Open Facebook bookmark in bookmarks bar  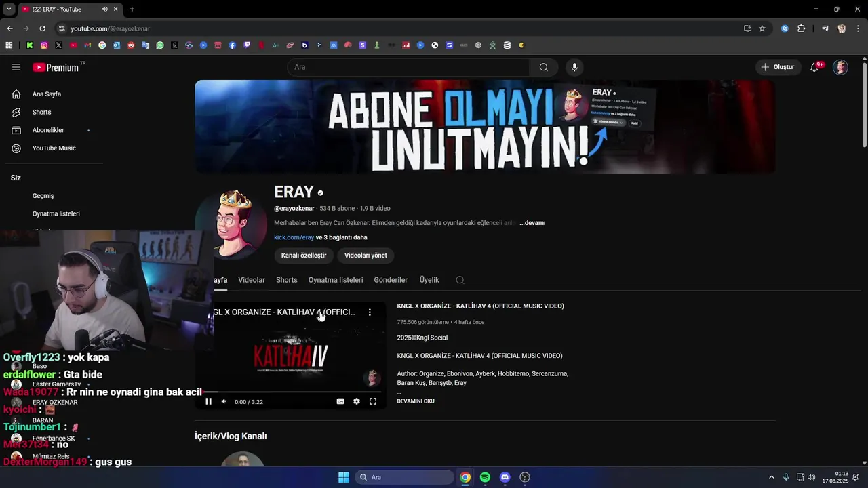click(233, 45)
